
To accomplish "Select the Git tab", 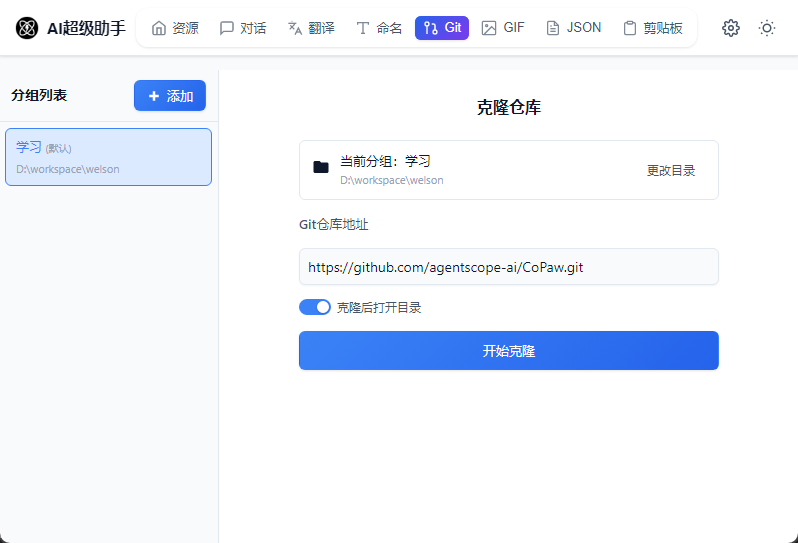I will (442, 28).
